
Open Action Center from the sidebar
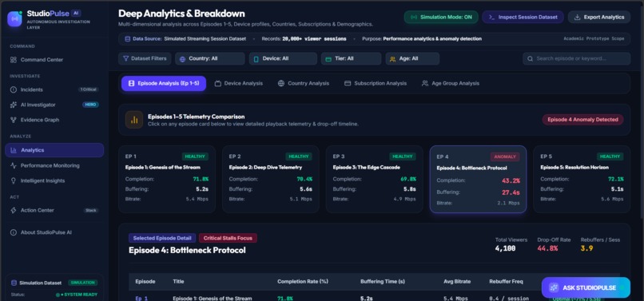[x=54, y=210]
